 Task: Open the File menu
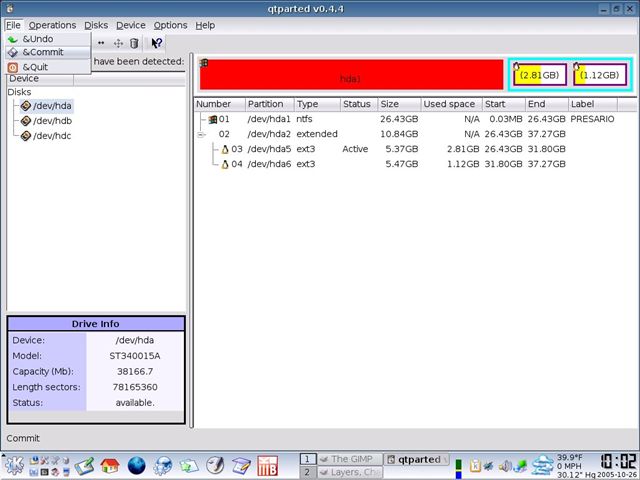(13, 25)
